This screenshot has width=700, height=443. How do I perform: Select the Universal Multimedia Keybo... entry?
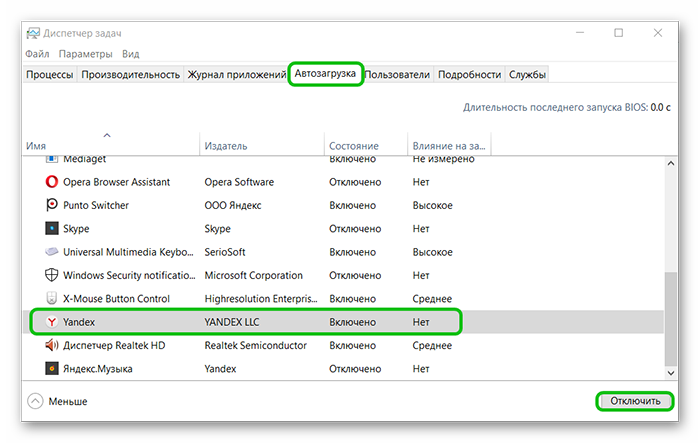(x=128, y=252)
